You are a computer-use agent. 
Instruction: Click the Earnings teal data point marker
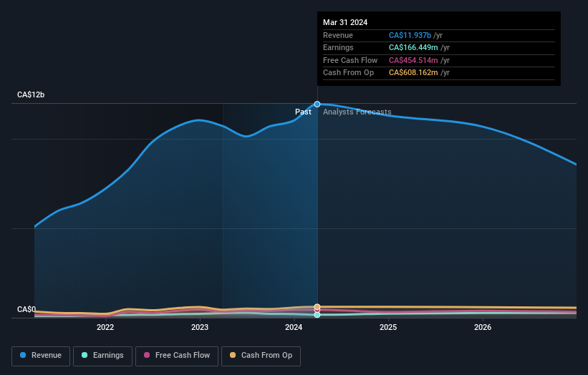click(317, 315)
